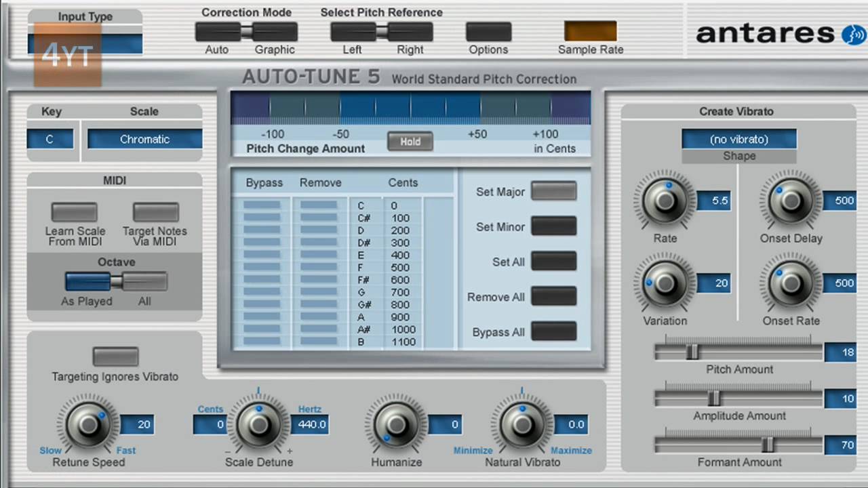This screenshot has height=488, width=868.
Task: Click the Remove All button
Action: [554, 297]
